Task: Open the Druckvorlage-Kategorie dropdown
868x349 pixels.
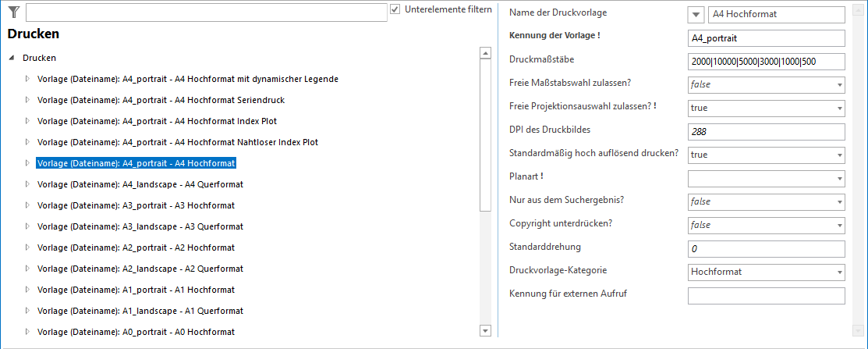Action: pos(839,272)
